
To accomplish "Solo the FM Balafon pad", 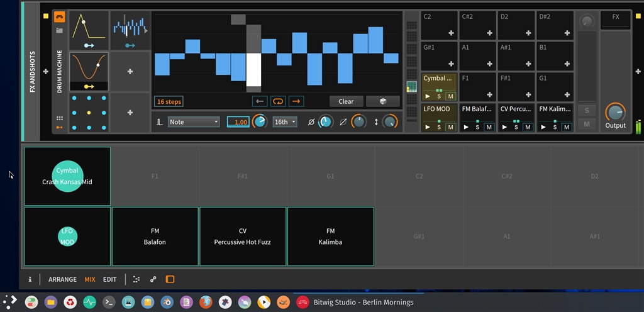I will (x=477, y=127).
